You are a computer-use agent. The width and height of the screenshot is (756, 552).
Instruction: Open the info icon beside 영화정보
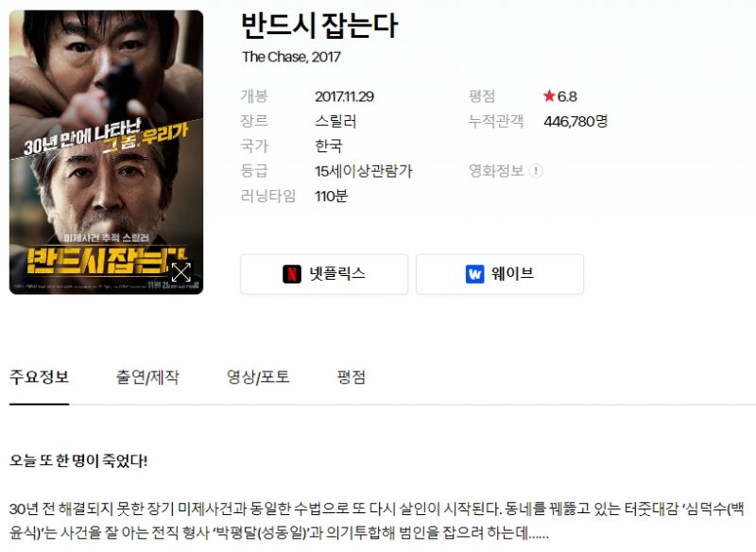pyautogui.click(x=536, y=171)
